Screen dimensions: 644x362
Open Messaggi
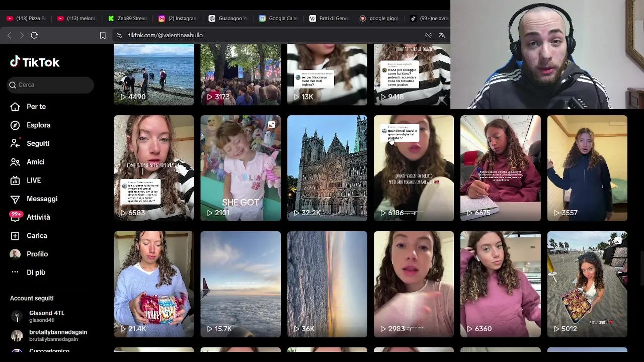(x=42, y=199)
